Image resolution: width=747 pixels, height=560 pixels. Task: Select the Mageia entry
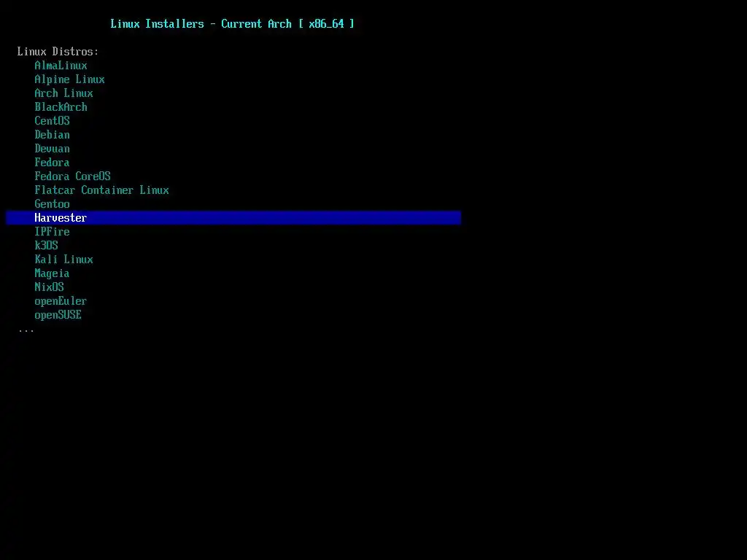(x=52, y=273)
